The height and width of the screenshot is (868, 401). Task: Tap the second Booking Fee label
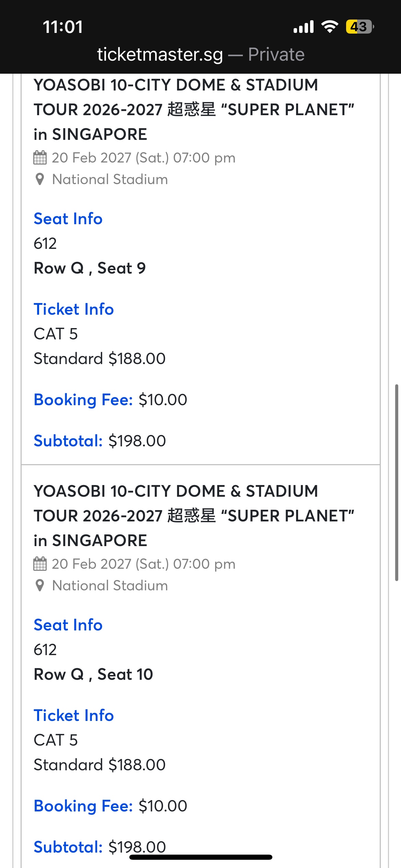(83, 806)
